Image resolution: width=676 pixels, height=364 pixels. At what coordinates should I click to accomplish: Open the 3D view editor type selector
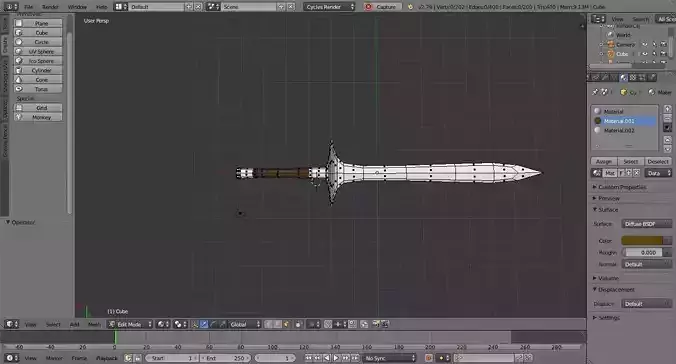tap(11, 324)
